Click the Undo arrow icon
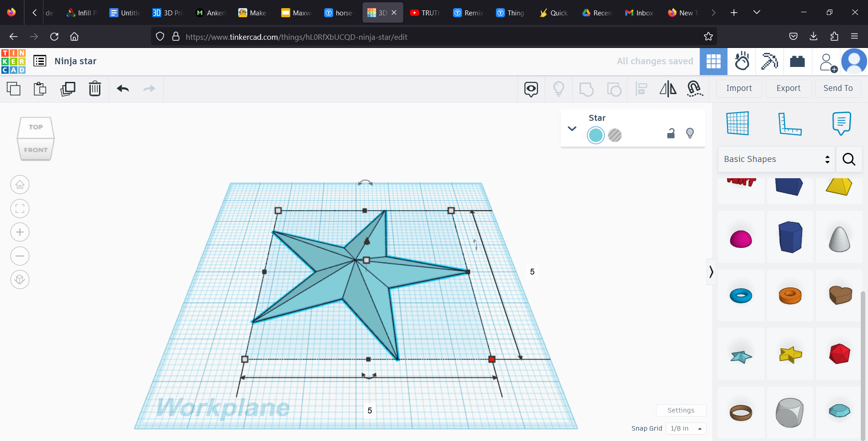 tap(123, 89)
